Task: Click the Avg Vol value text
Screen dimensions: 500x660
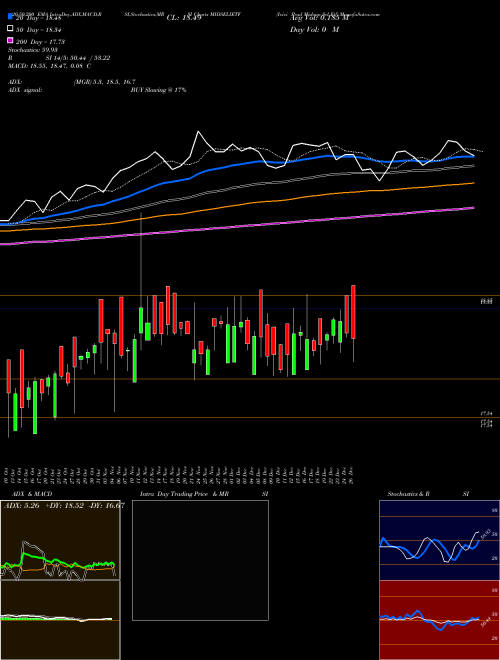Action: pos(319,18)
